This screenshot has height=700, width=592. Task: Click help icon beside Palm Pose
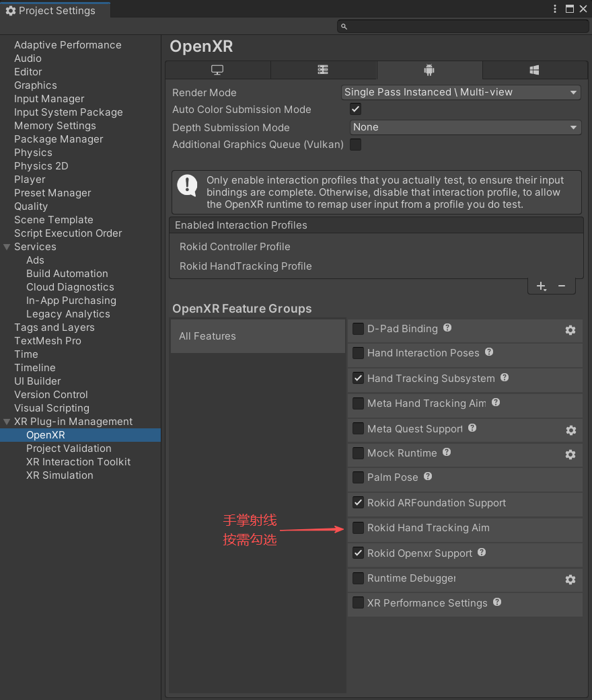pyautogui.click(x=428, y=477)
